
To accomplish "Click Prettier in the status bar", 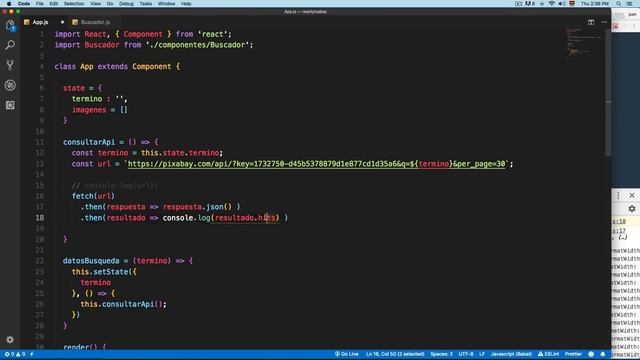I will (x=573, y=354).
